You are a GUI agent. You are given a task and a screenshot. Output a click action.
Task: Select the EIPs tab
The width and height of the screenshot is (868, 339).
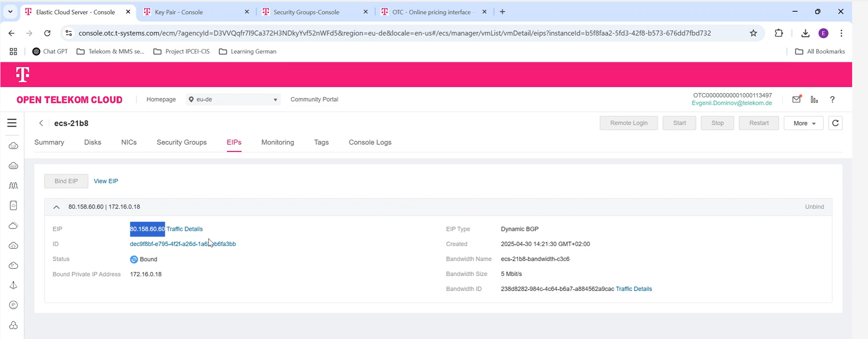[234, 142]
